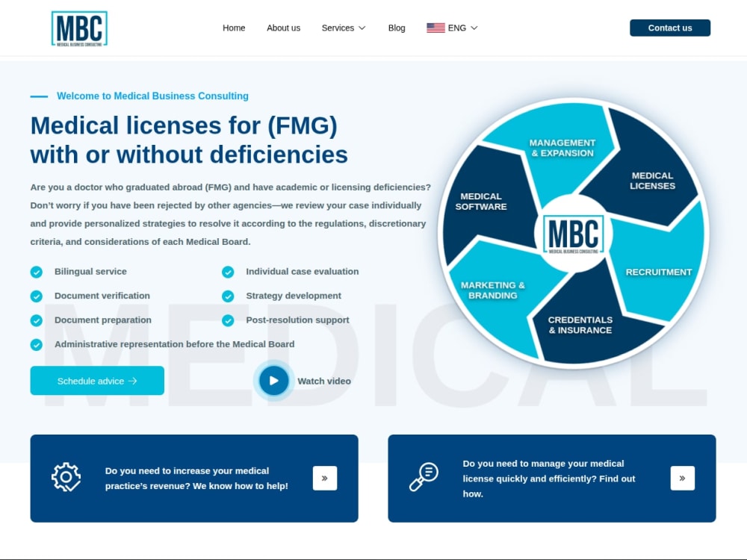Click the checkmark beside Post-resolution support

pyautogui.click(x=228, y=320)
